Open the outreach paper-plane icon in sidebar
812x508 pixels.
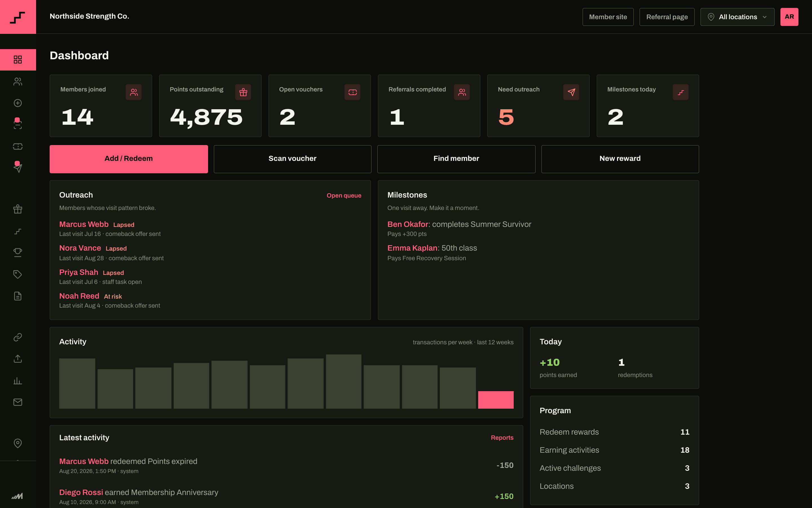point(18,168)
